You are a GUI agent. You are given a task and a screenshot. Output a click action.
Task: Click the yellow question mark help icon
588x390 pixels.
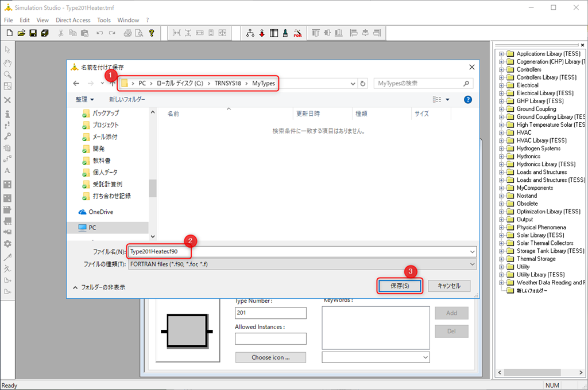click(152, 33)
